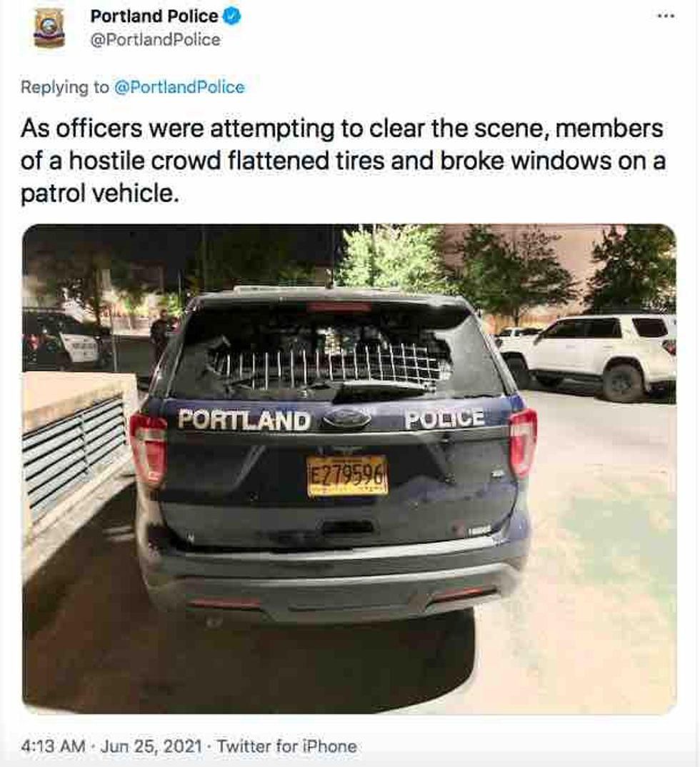
Task: Click the POLICE lettering on the vehicle
Action: pos(445,418)
